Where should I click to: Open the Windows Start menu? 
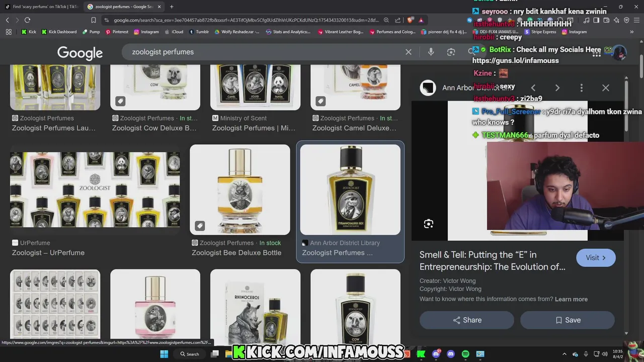[164, 354]
